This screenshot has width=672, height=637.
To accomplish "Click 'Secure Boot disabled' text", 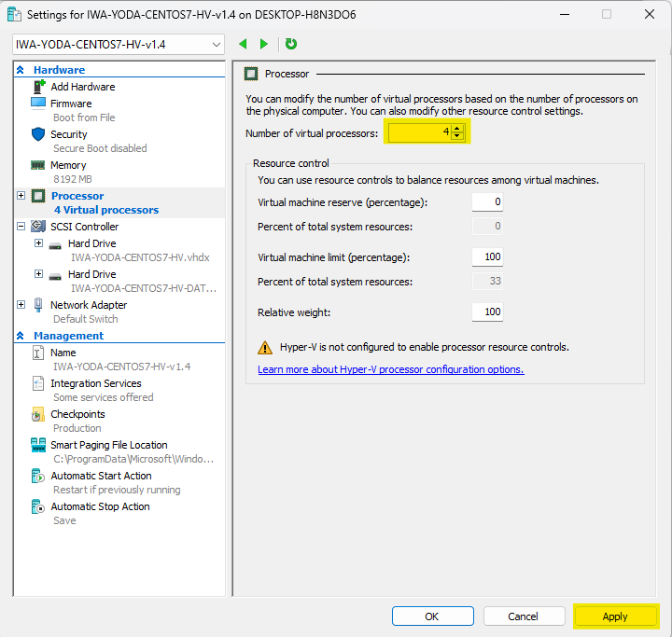I will click(100, 148).
